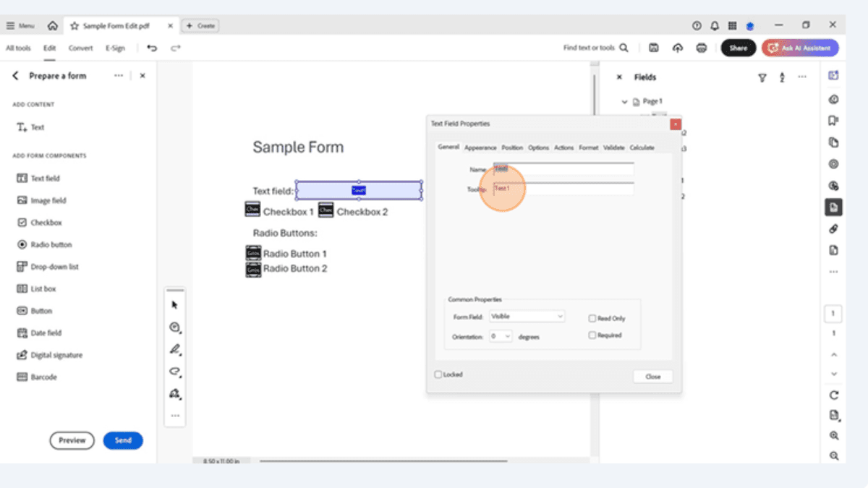Enable the Locked checkbox

[438, 374]
